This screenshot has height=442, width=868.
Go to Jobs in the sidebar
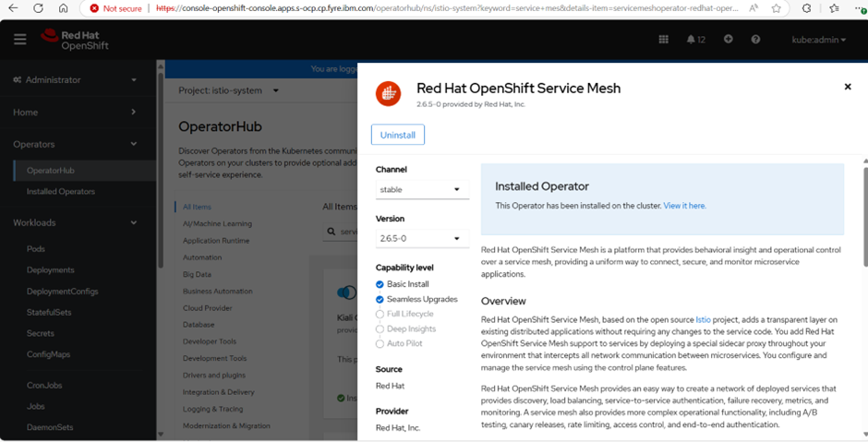tap(36, 406)
